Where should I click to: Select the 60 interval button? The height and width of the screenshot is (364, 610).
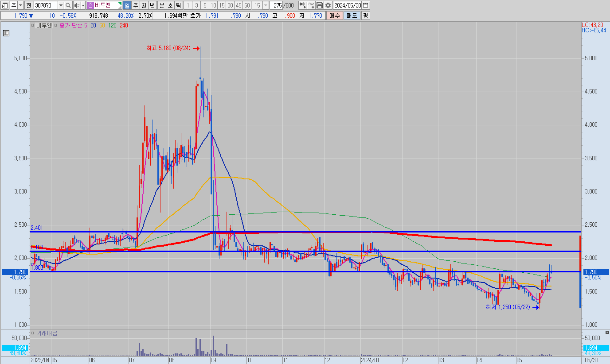coord(247,5)
